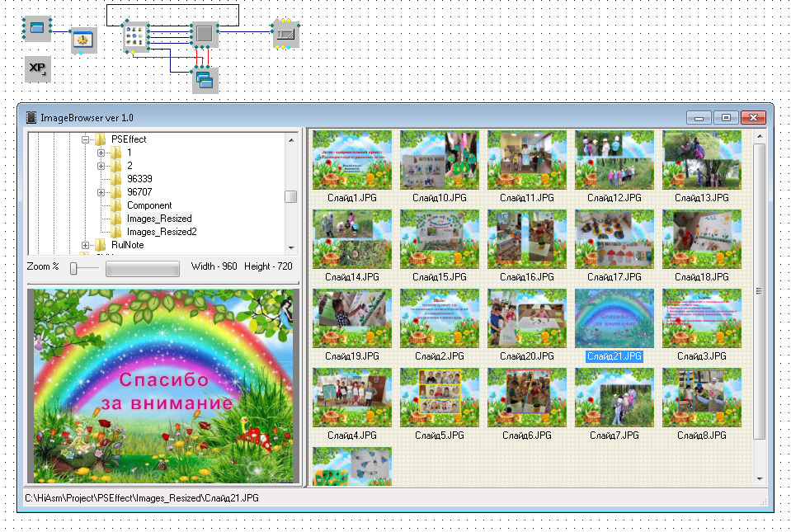Click the main form component block
This screenshot has width=791, height=532.
[x=36, y=28]
